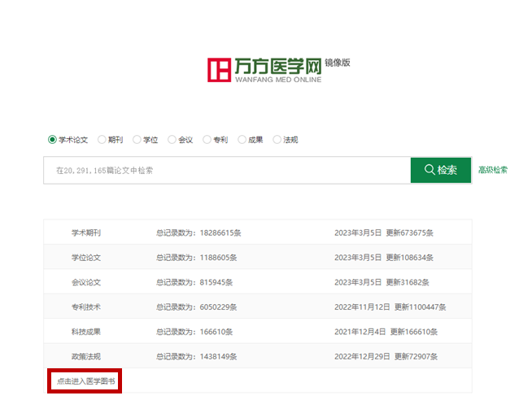This screenshot has width=532, height=400.
Task: Click total records 1438149条 text
Action: 196,357
